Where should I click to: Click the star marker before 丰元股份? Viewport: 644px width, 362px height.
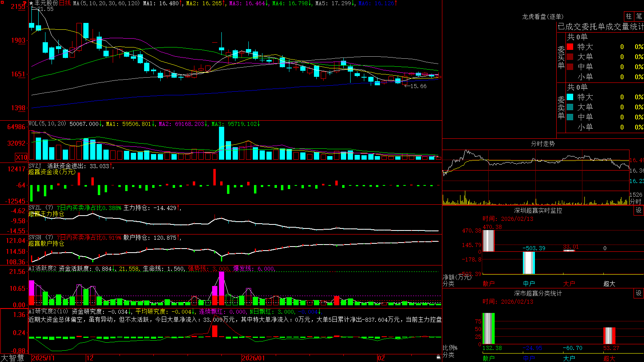[31, 3]
